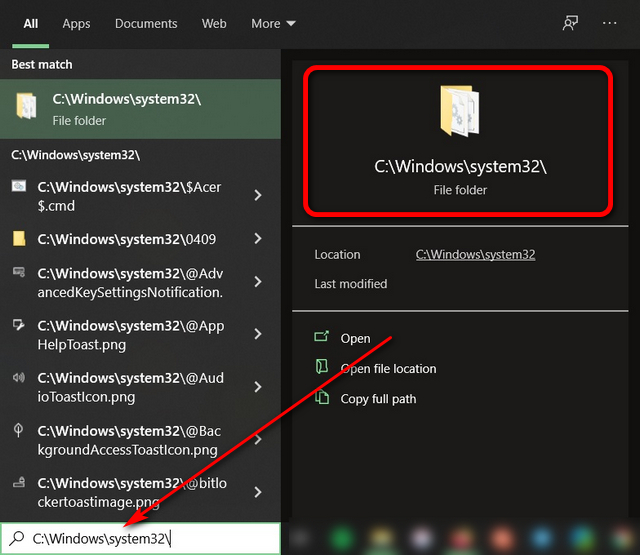This screenshot has height=555, width=640.
Task: Click the @AdvancedKeySettingsNotification file icon
Action: [x=19, y=272]
